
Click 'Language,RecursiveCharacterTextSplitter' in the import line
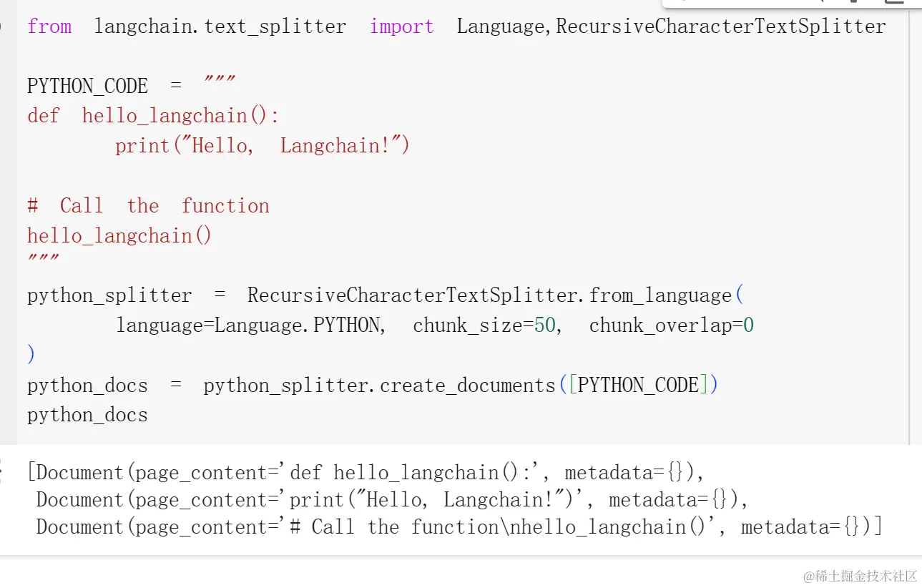point(671,27)
